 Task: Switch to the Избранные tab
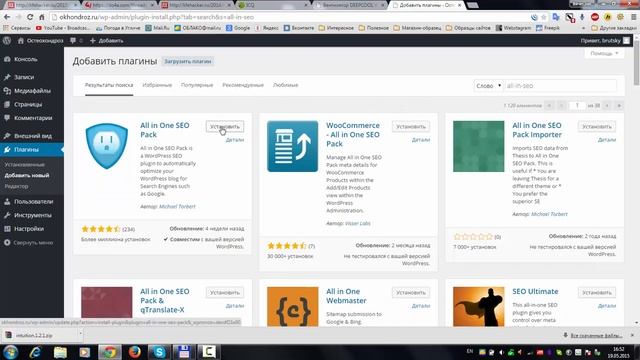tap(157, 85)
